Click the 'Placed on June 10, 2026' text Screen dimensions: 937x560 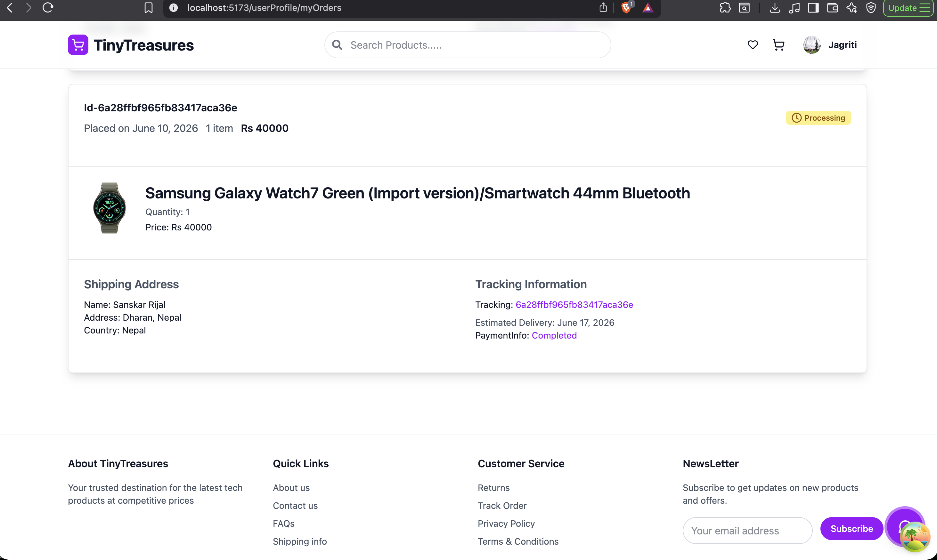(141, 128)
